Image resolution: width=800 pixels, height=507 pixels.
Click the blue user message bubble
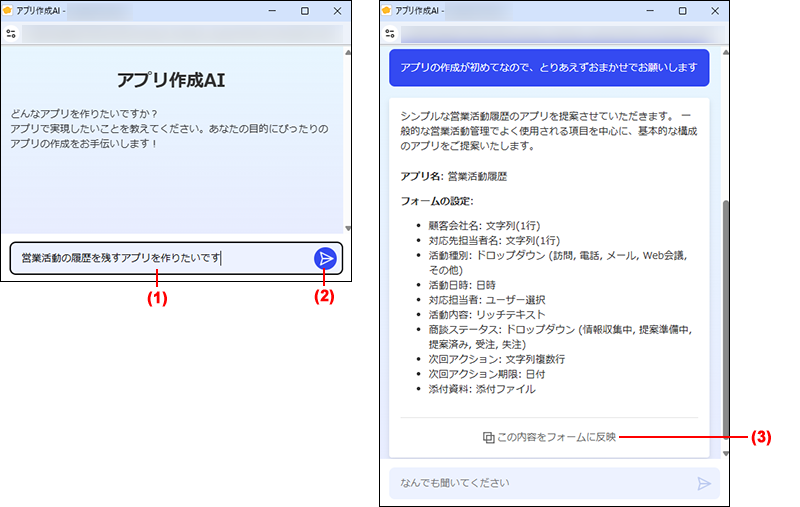(x=549, y=67)
